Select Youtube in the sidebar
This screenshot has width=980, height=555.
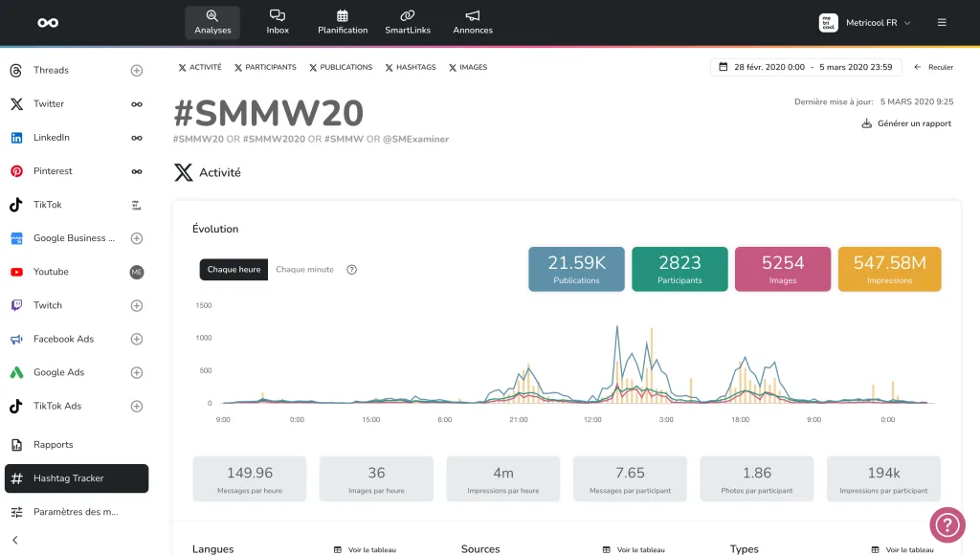click(51, 272)
